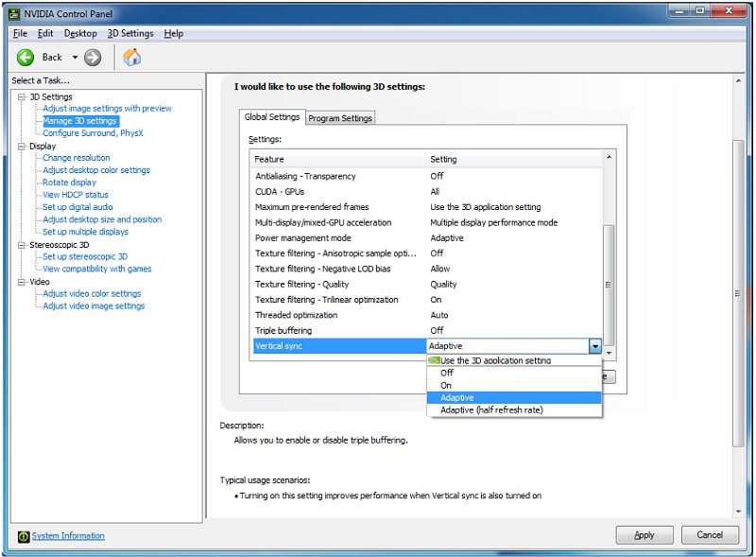Click the settings list scrollbar thumb

[x=609, y=285]
